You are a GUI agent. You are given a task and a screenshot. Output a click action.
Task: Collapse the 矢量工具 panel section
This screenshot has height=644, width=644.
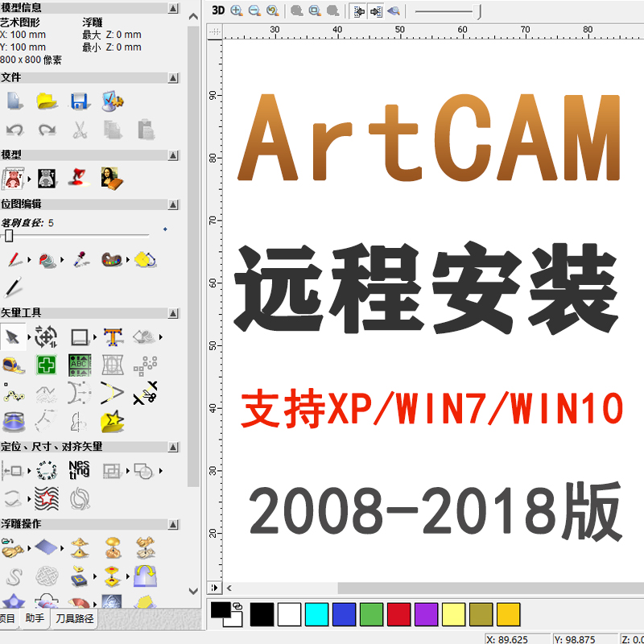click(173, 313)
